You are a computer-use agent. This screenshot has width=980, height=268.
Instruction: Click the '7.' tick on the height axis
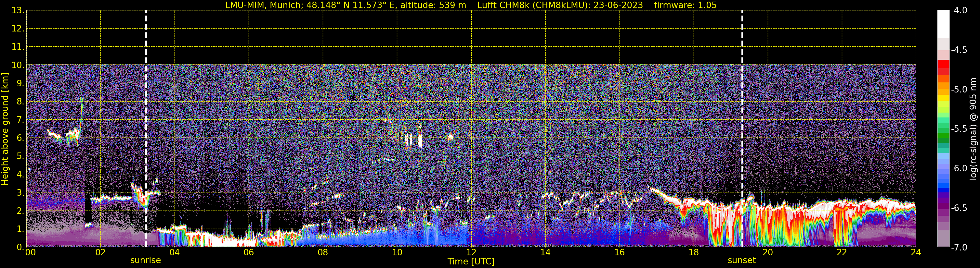20,120
